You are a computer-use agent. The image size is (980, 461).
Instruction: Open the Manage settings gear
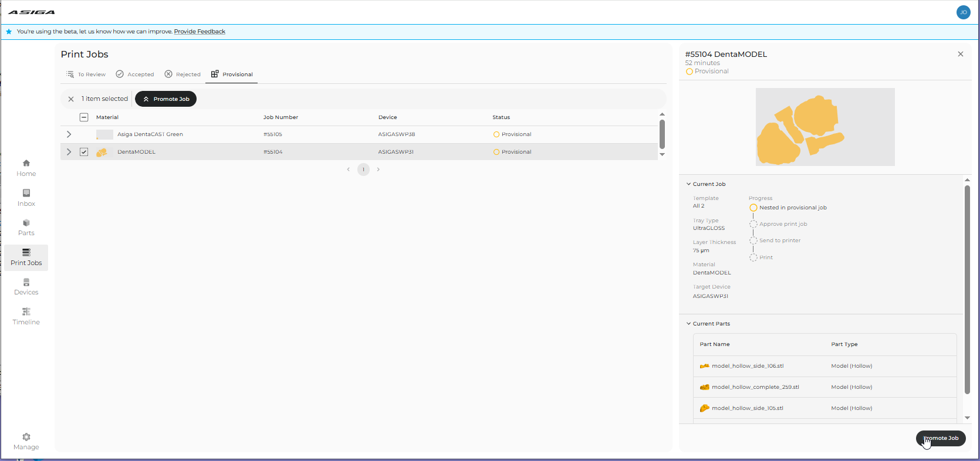(26, 442)
